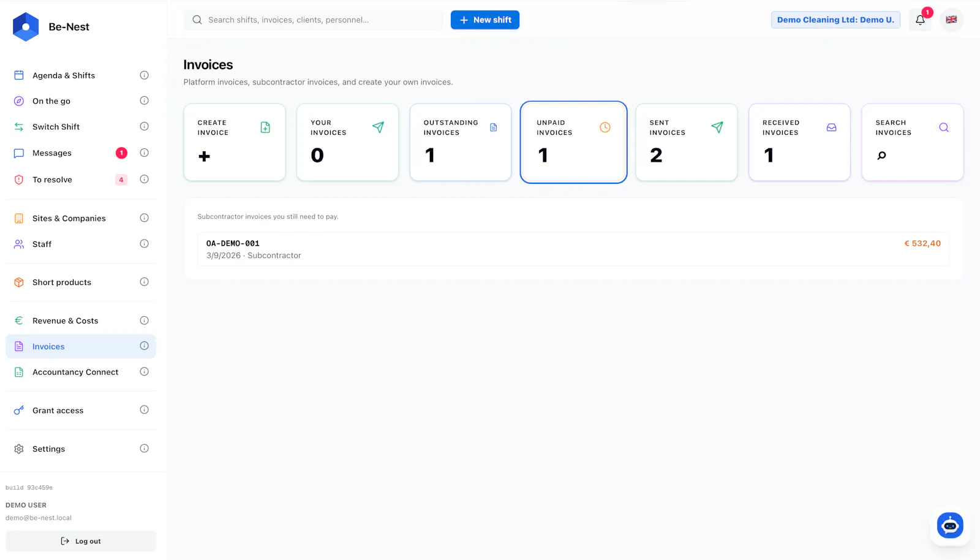The image size is (980, 560).
Task: Click the Be-Nest hexagon logo
Action: coord(26,27)
